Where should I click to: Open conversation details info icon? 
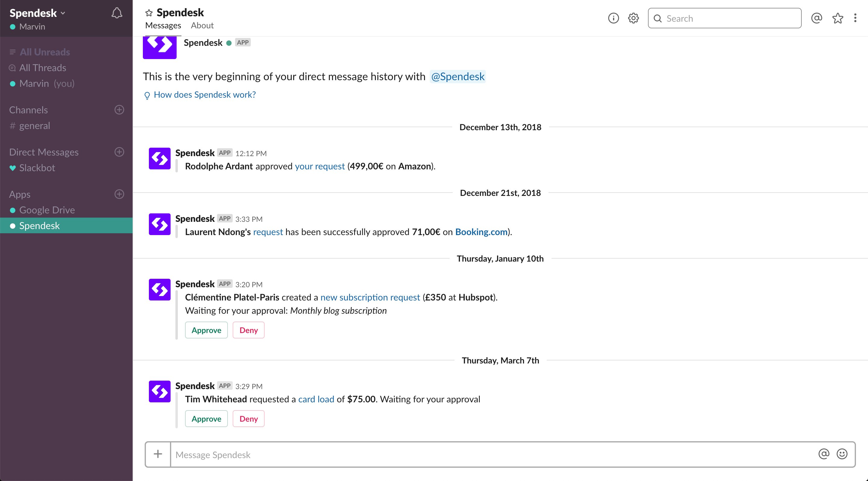pyautogui.click(x=613, y=18)
